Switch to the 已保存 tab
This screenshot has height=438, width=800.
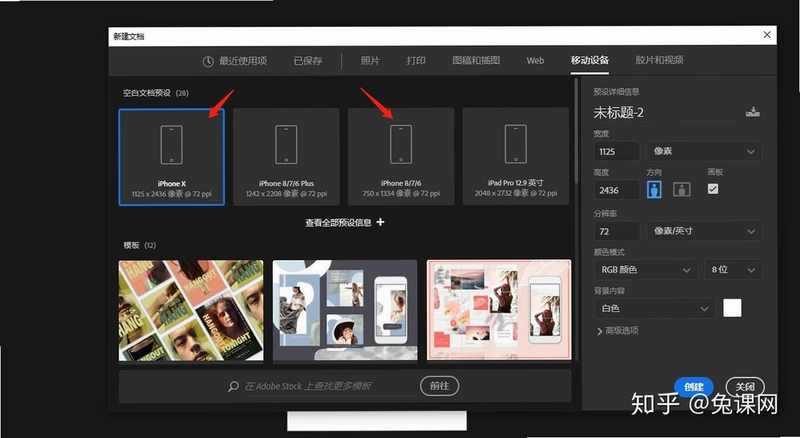coord(308,61)
